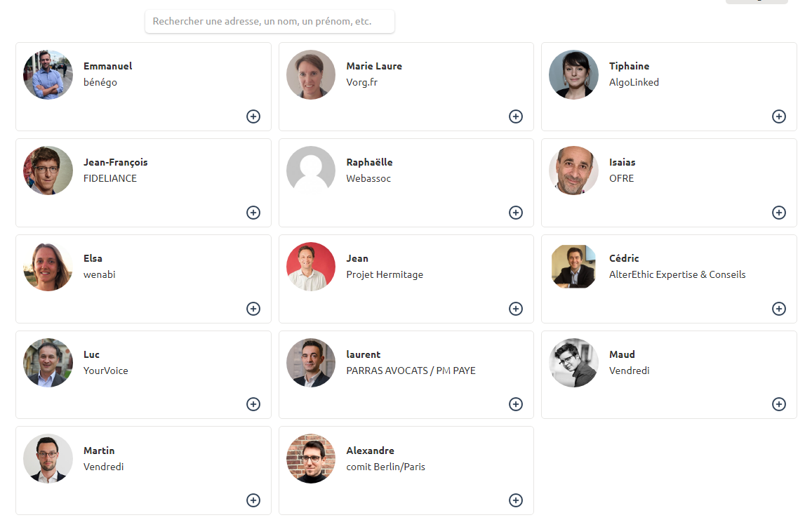Click the "PARRAS AVOCATS / PM PAYE" label
Image resolution: width=812 pixels, height=527 pixels.
[411, 371]
